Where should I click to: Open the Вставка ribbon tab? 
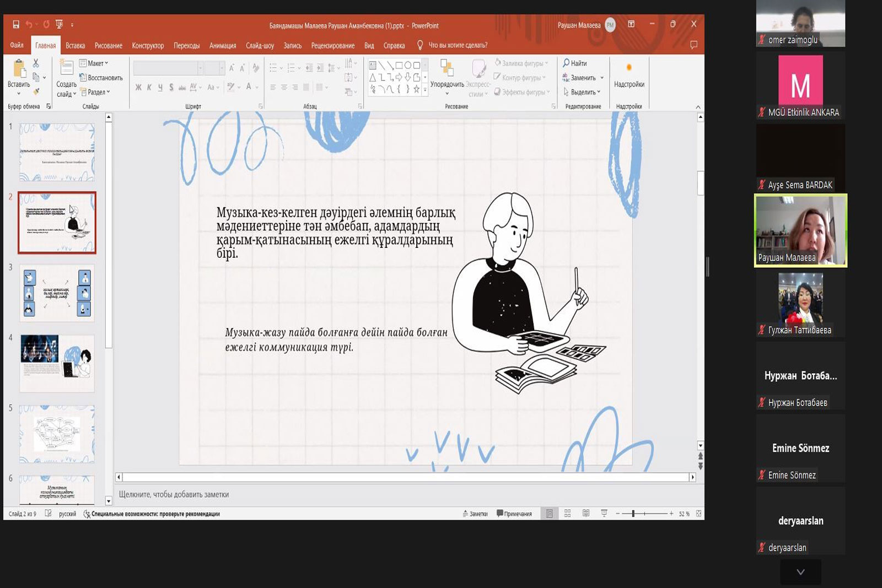point(75,45)
